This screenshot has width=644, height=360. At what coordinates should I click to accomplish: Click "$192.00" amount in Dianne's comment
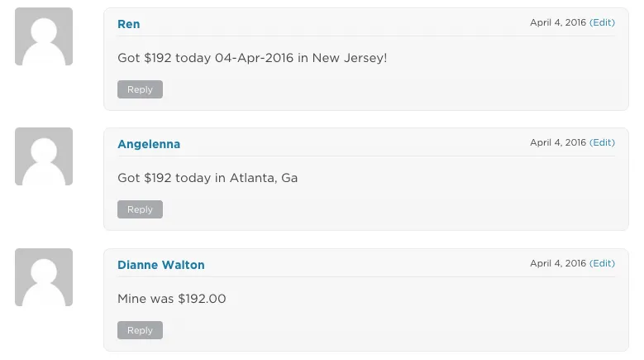click(x=202, y=299)
